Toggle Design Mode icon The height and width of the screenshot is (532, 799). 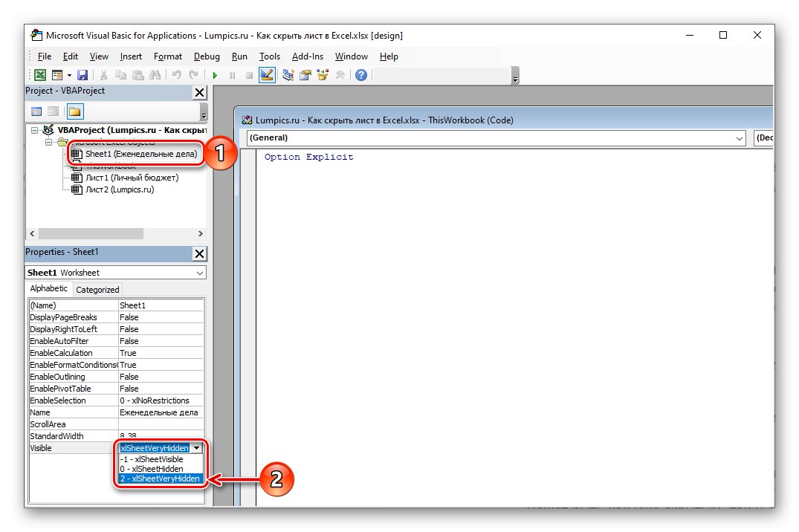tap(267, 76)
